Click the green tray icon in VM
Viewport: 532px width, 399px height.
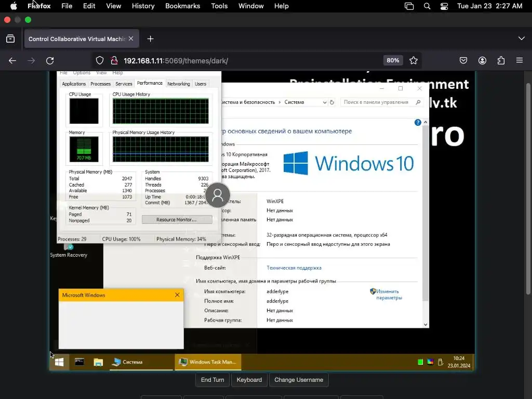click(x=420, y=362)
